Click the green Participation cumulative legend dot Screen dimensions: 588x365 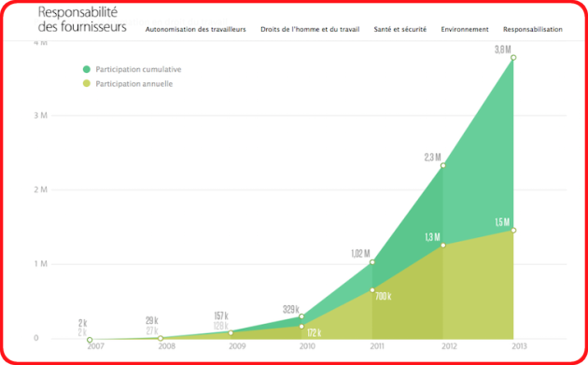pos(87,69)
